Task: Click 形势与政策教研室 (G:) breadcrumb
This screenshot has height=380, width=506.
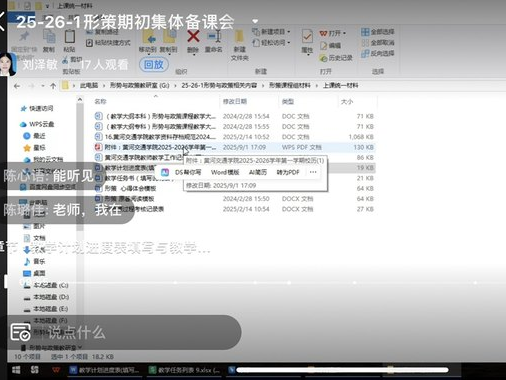Action: (139, 86)
